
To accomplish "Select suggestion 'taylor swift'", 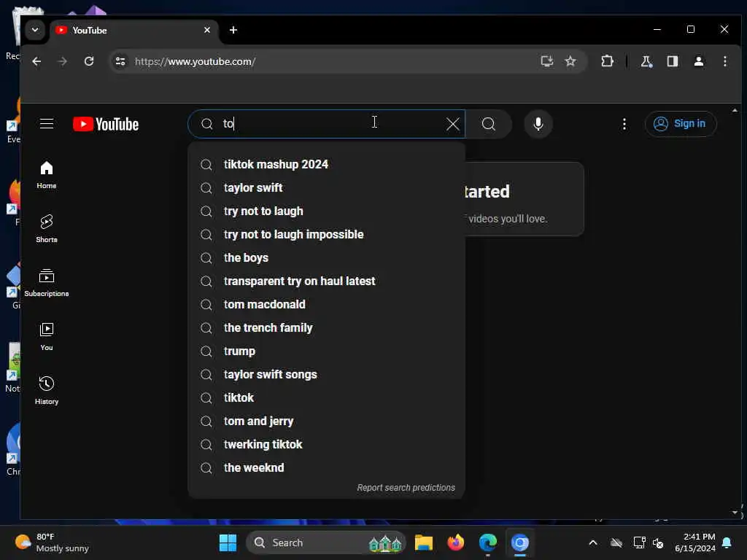I will [x=326, y=187].
